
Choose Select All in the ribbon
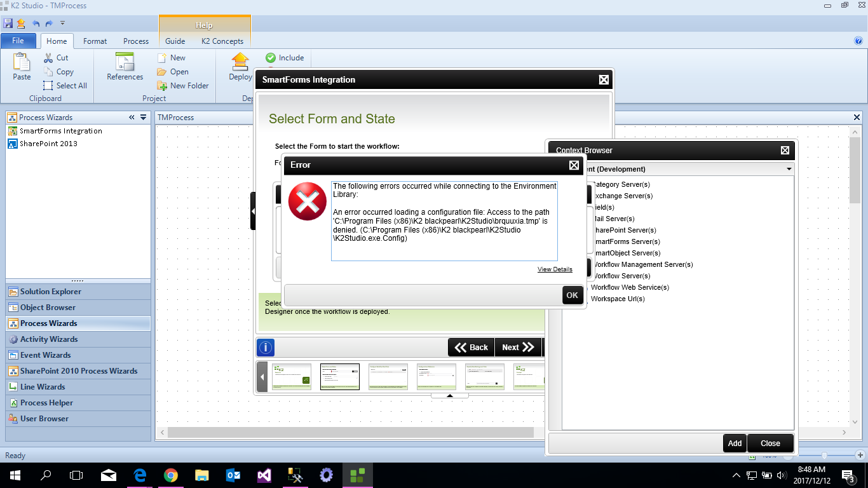tap(65, 86)
